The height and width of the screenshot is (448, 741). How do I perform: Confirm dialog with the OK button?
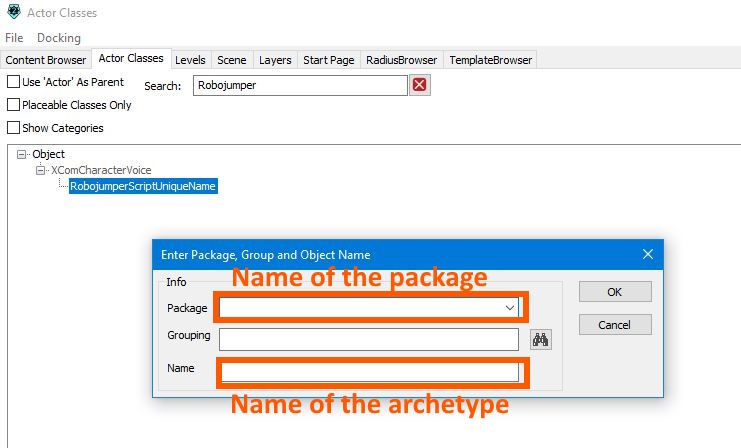[615, 292]
